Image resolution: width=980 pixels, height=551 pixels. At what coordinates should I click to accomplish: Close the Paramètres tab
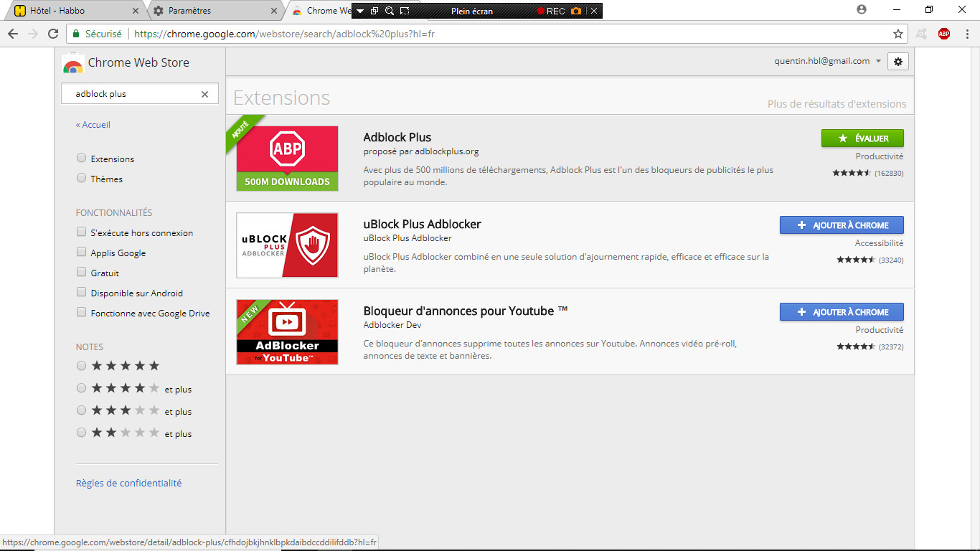(x=274, y=11)
